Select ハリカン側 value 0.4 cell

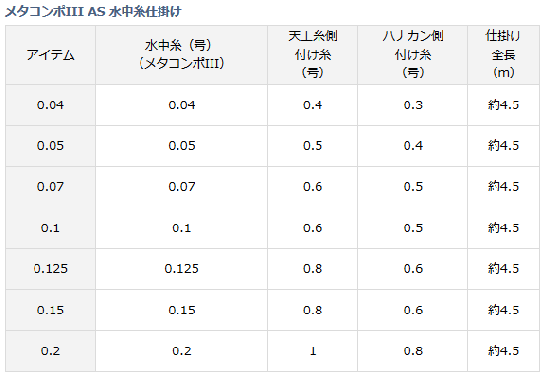tap(412, 146)
